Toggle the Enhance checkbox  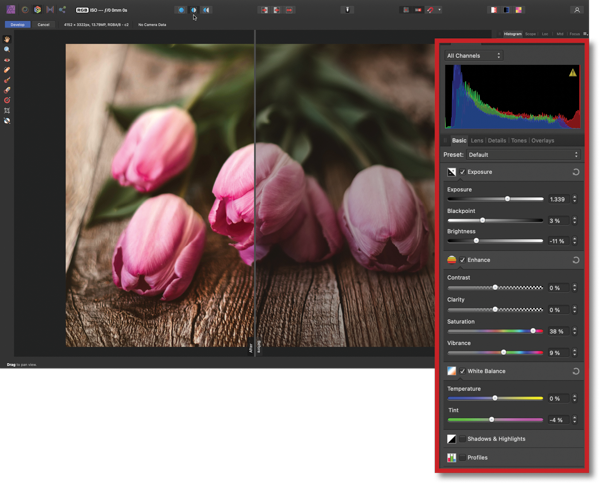coord(463,260)
